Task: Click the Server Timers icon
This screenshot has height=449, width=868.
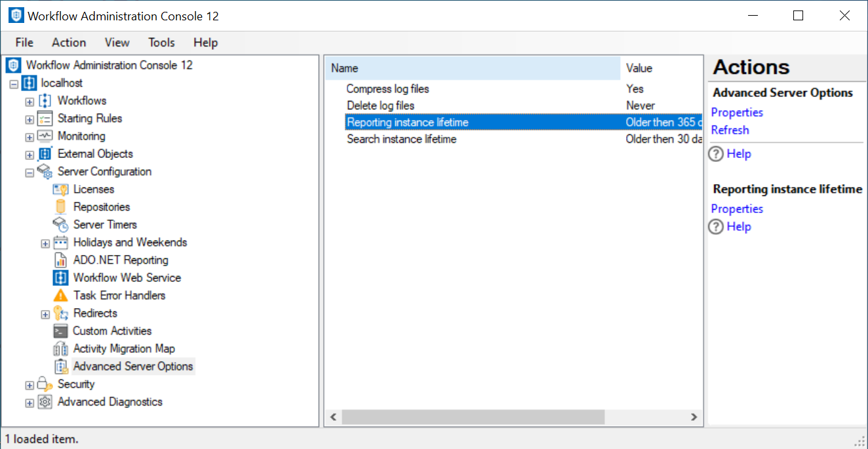Action: [61, 225]
